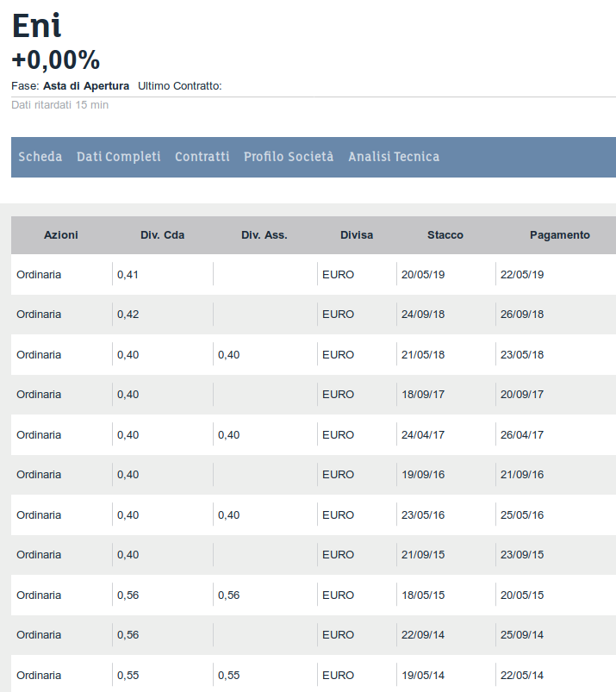
Task: Click EURO in the 19/05/14 row
Action: [x=338, y=676]
